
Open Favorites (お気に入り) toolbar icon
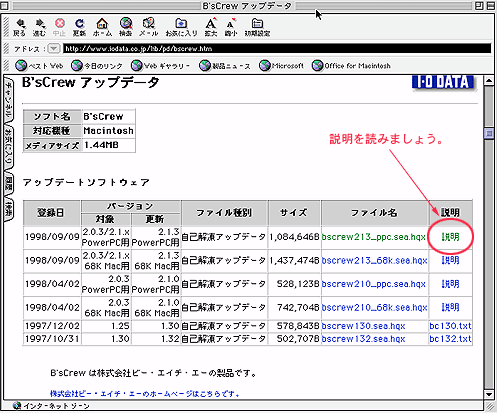[x=181, y=27]
